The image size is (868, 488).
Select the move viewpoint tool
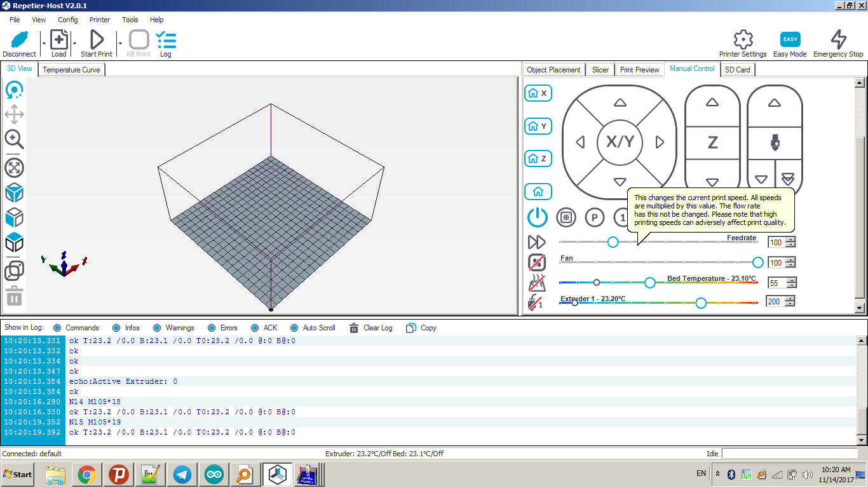(x=14, y=114)
